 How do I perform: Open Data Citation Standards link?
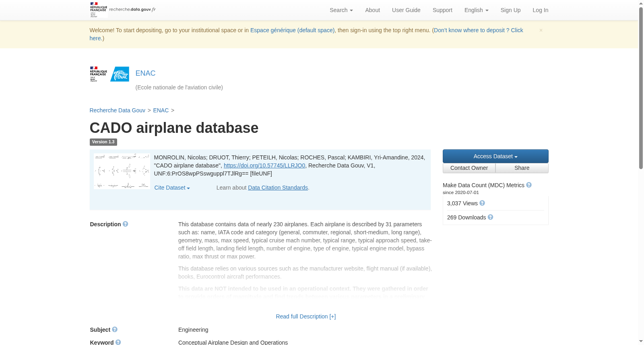[278, 188]
